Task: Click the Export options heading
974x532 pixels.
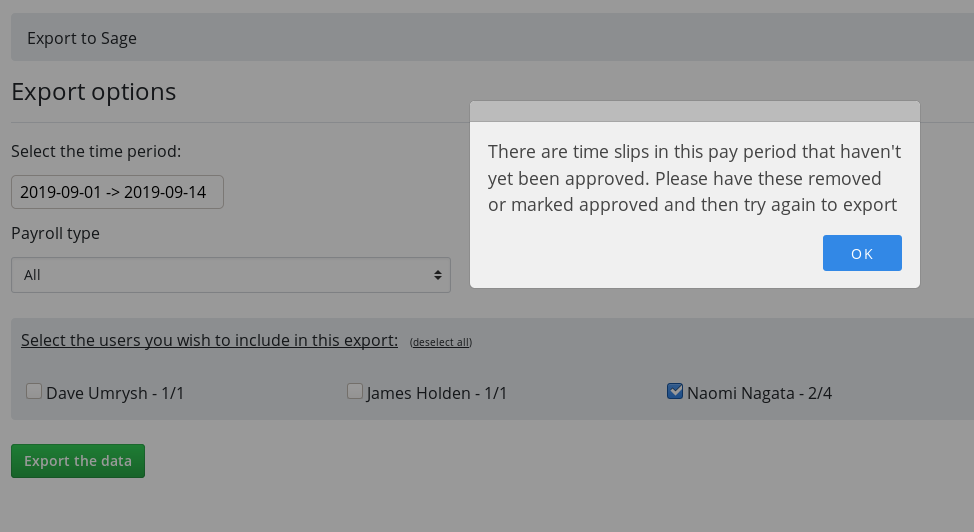Action: 94,92
